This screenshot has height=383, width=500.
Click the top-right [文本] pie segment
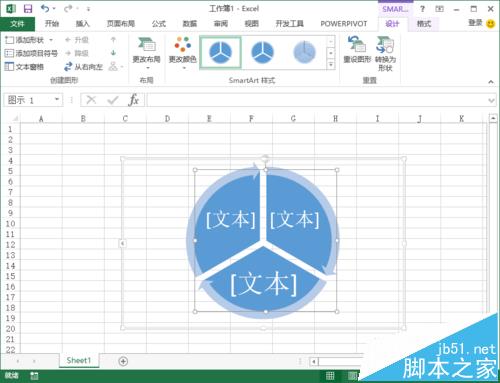click(x=295, y=220)
